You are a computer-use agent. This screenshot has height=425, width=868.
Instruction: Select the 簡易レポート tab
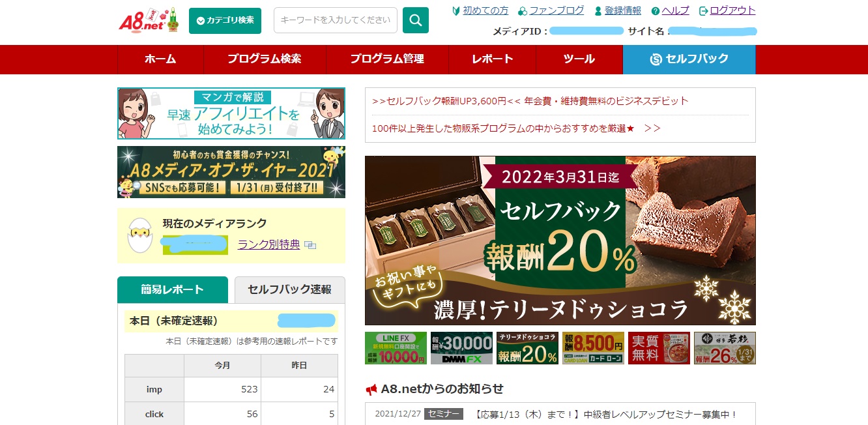click(x=172, y=289)
